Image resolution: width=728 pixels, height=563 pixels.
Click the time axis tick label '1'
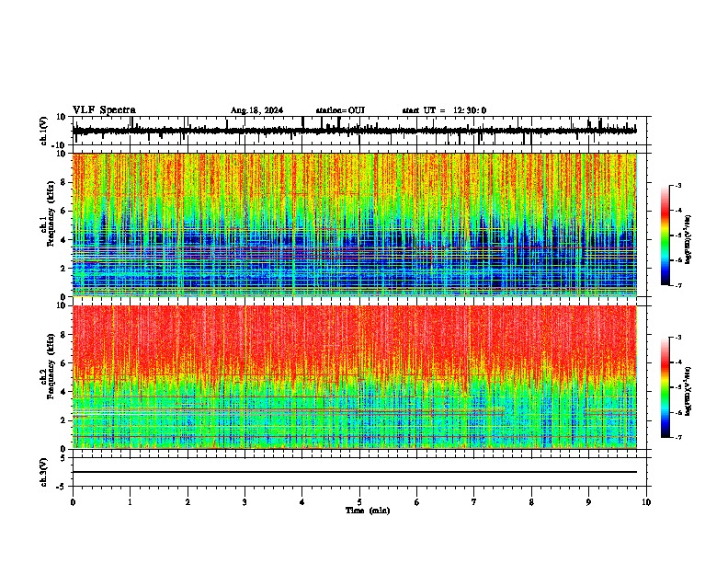pyautogui.click(x=130, y=502)
